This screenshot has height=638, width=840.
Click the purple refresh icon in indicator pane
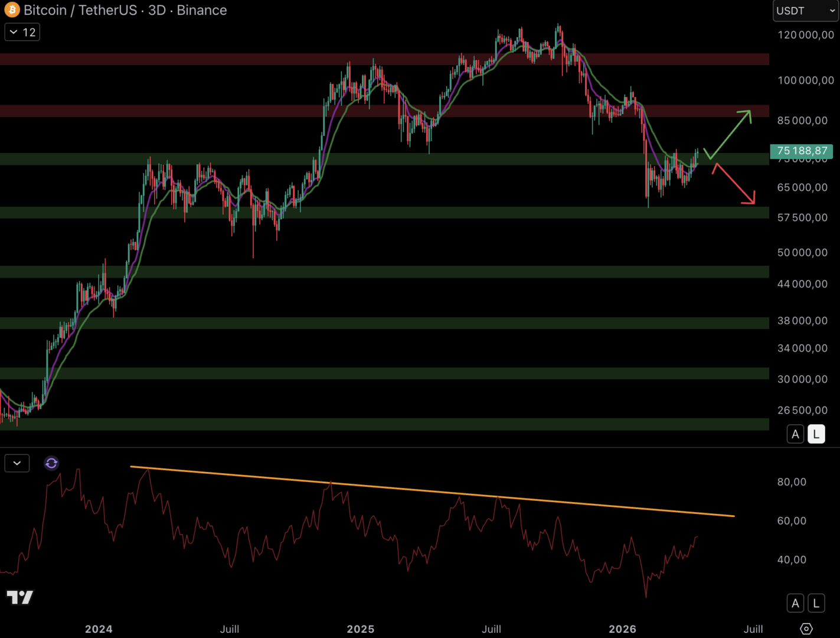(x=51, y=463)
